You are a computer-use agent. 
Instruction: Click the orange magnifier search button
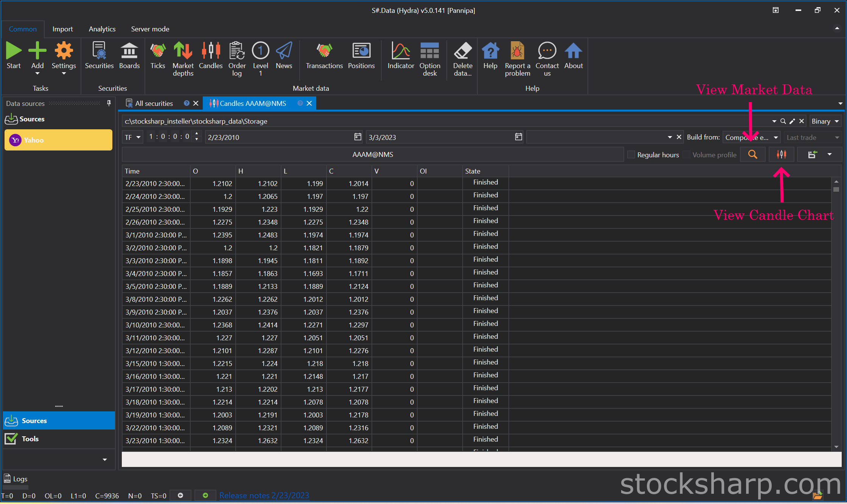point(753,155)
